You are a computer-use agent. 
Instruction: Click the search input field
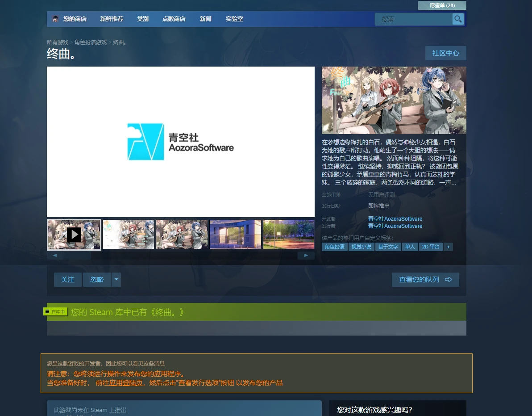point(413,19)
